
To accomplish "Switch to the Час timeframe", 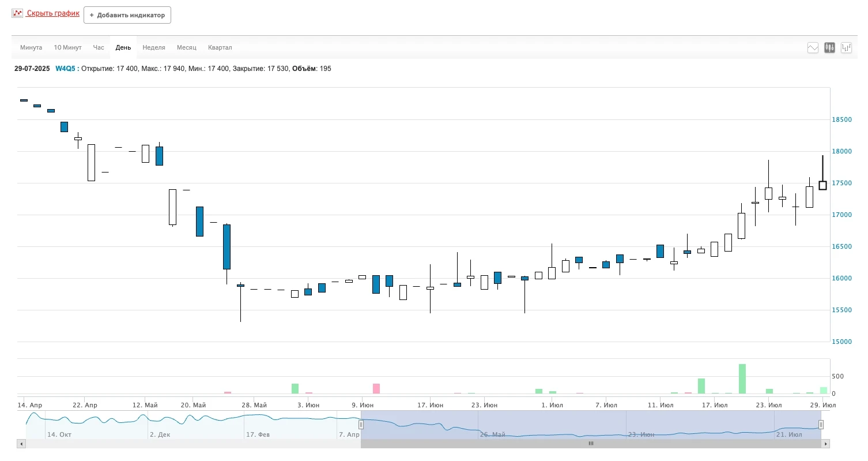I will (99, 47).
